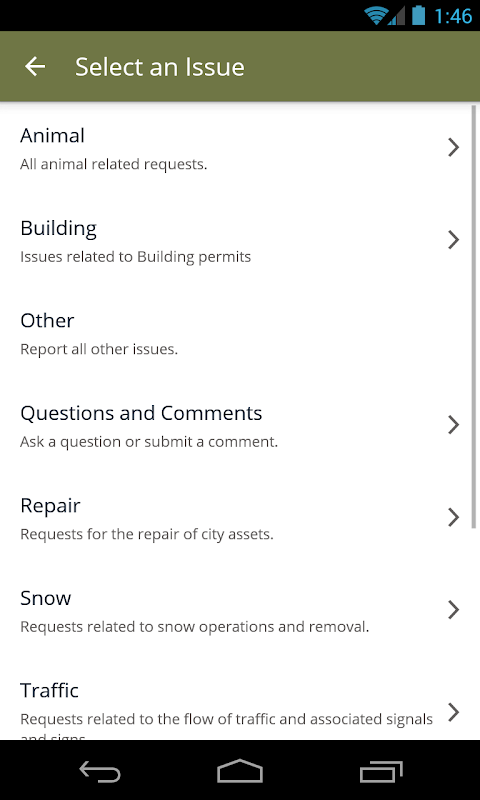
Task: Open Animal category chevron
Action: [x=453, y=147]
